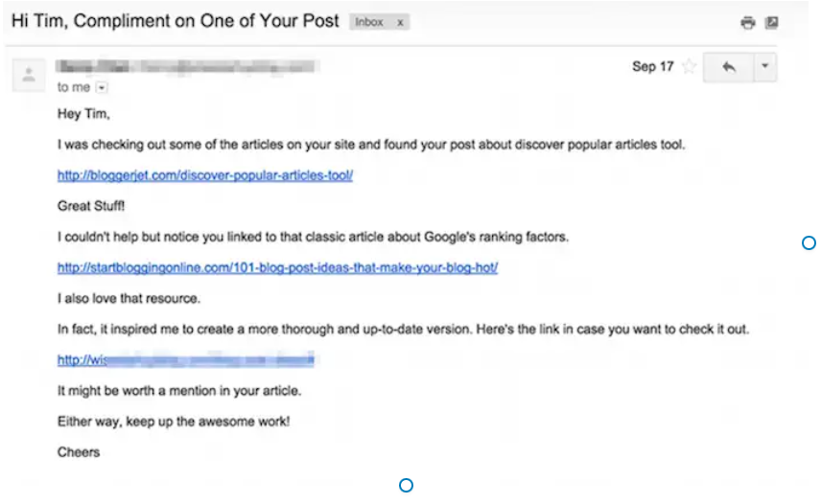This screenshot has height=504, width=821.
Task: Open the email in a new window
Action: click(771, 23)
